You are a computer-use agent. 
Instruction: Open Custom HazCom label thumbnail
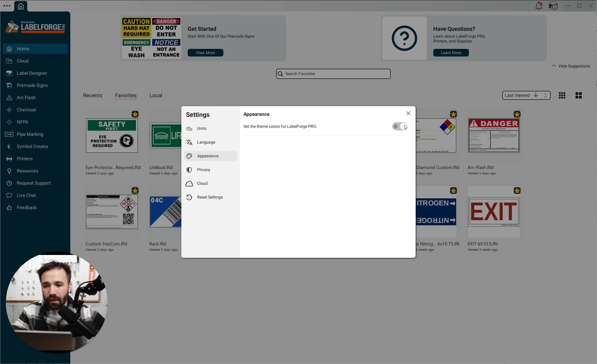point(112,212)
